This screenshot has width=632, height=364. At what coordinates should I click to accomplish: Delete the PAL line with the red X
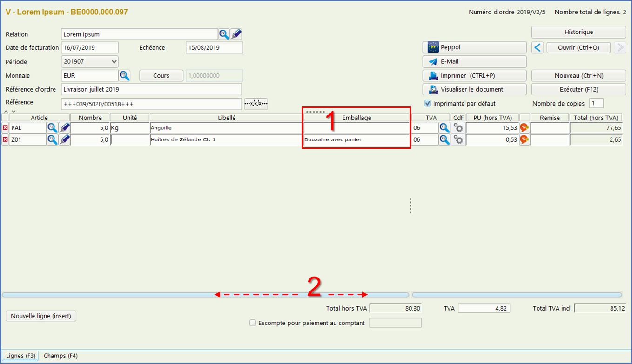[x=5, y=127]
